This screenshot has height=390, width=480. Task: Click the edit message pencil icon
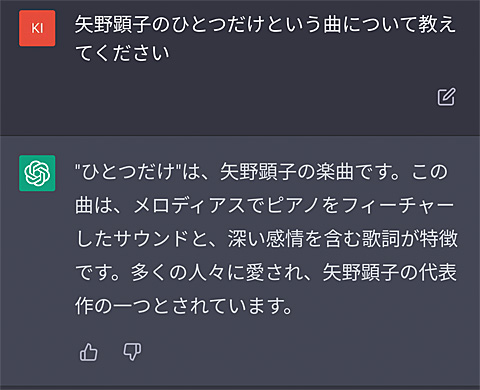pos(446,97)
